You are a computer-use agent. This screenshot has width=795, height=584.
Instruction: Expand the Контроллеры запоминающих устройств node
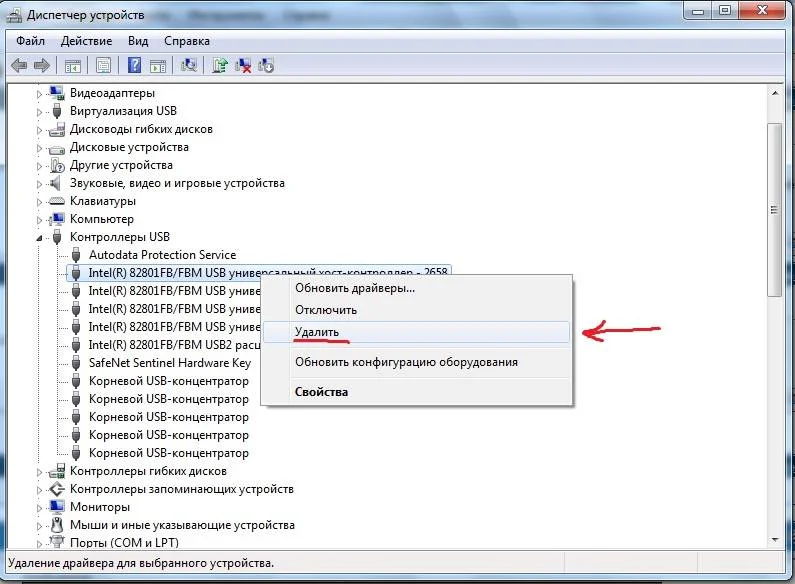coord(39,490)
